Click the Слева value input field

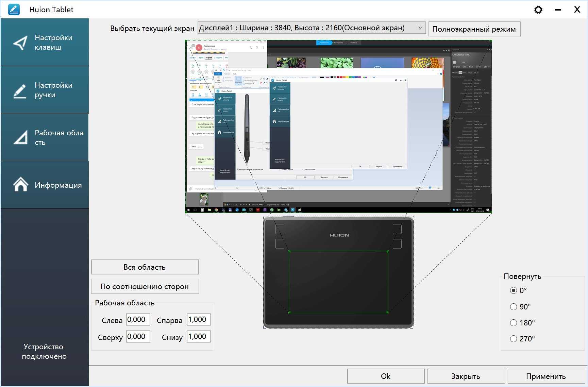138,320
